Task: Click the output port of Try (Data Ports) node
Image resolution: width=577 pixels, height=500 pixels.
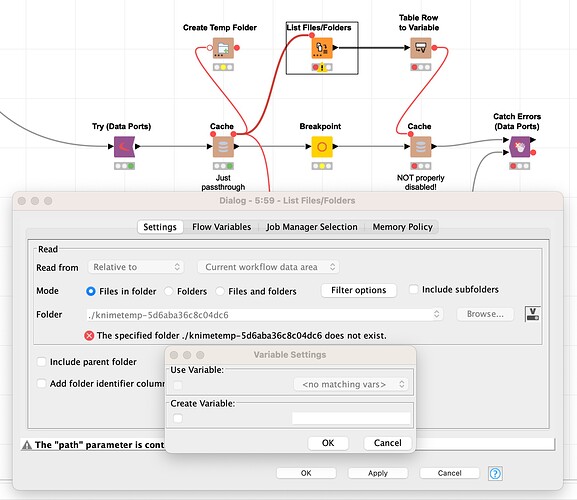Action: (x=138, y=146)
